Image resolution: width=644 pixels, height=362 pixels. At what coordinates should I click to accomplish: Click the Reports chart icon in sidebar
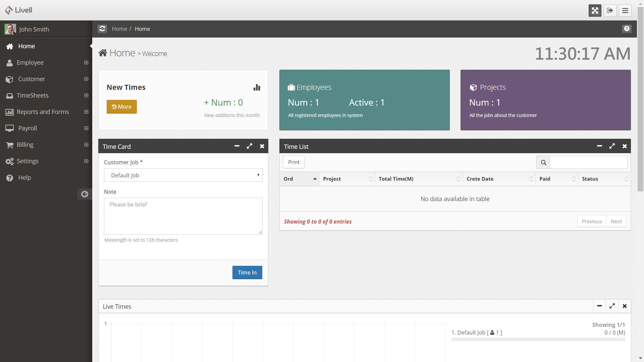point(9,112)
